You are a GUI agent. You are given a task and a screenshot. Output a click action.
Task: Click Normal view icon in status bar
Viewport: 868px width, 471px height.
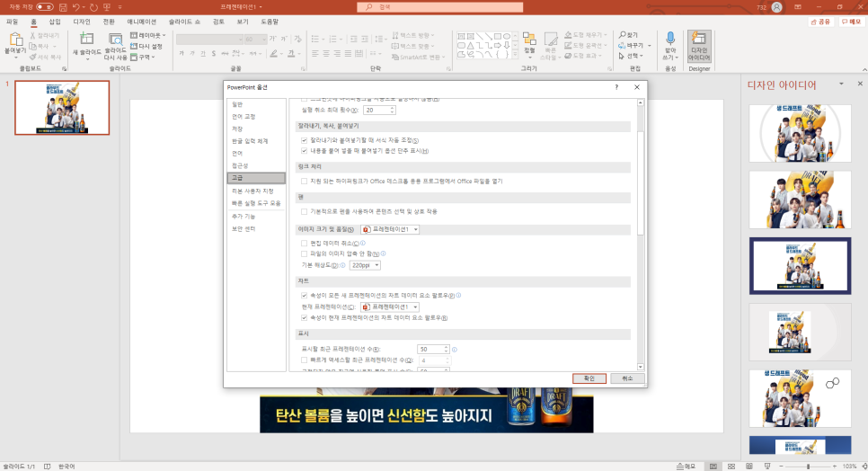click(713, 467)
